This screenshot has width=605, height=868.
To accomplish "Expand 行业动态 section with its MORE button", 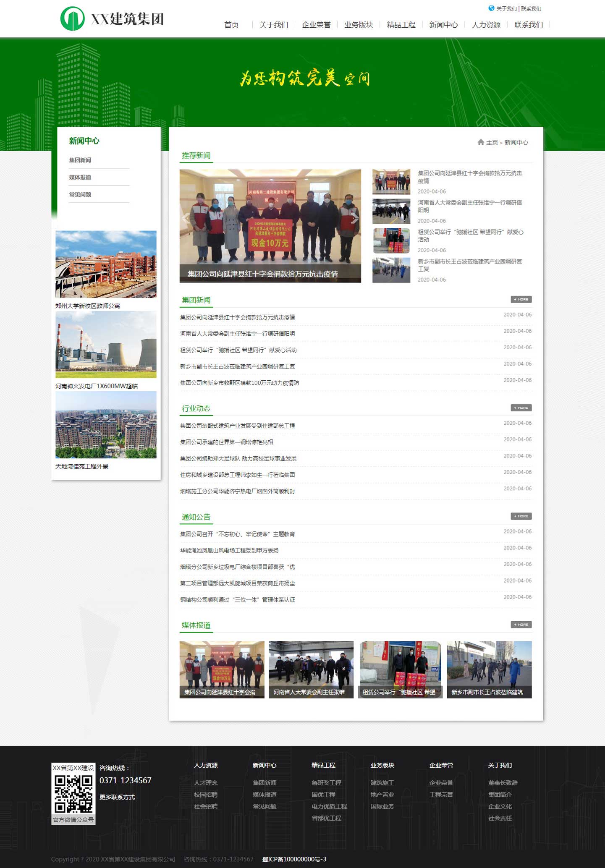I will click(521, 408).
